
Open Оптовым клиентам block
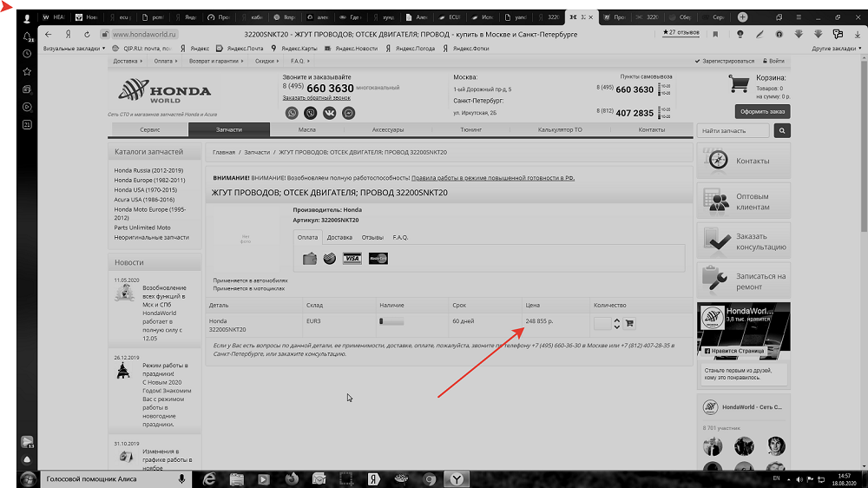click(744, 201)
